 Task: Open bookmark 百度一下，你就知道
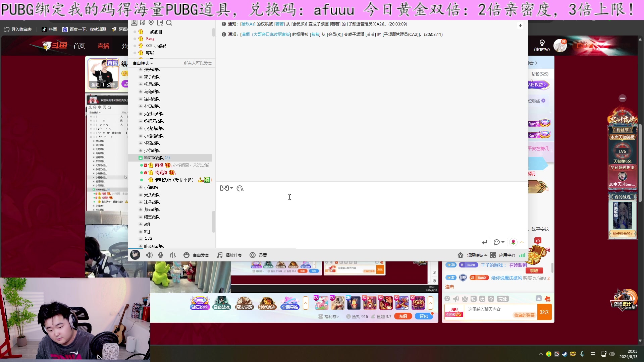[84, 29]
